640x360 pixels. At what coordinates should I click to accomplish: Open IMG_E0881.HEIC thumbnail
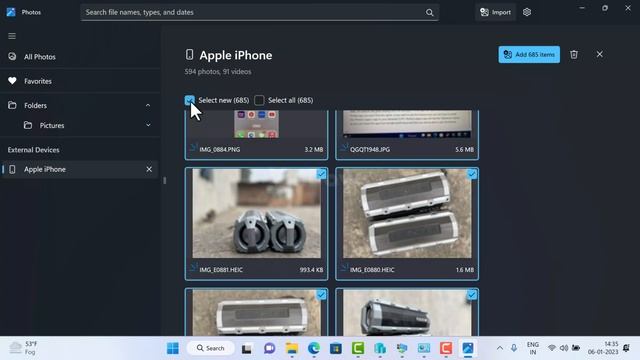[256, 213]
